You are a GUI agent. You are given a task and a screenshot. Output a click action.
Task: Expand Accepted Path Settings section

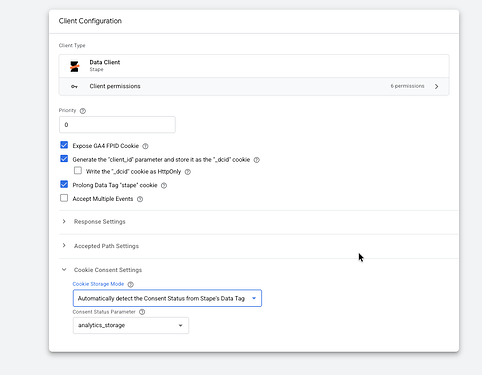click(64, 246)
